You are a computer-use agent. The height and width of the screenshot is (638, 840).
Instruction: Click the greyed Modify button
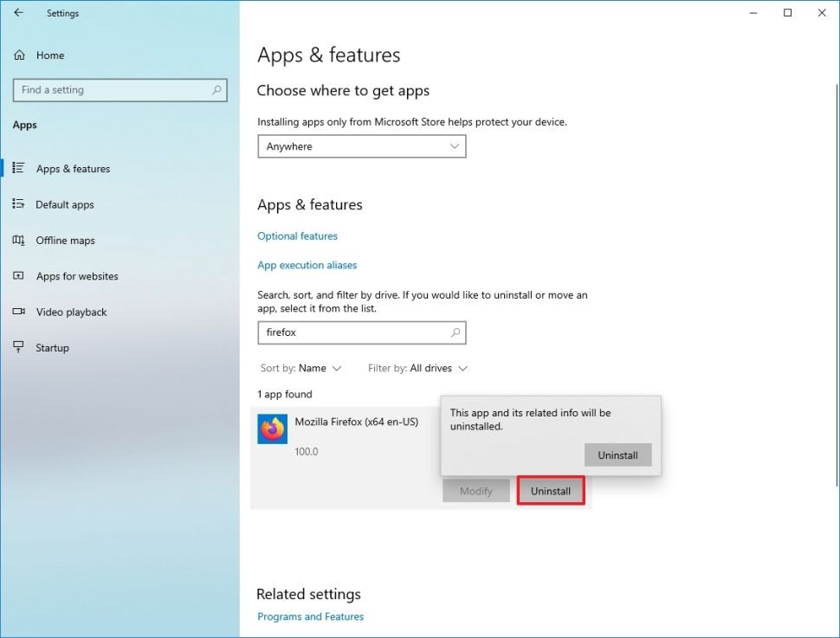click(x=475, y=491)
